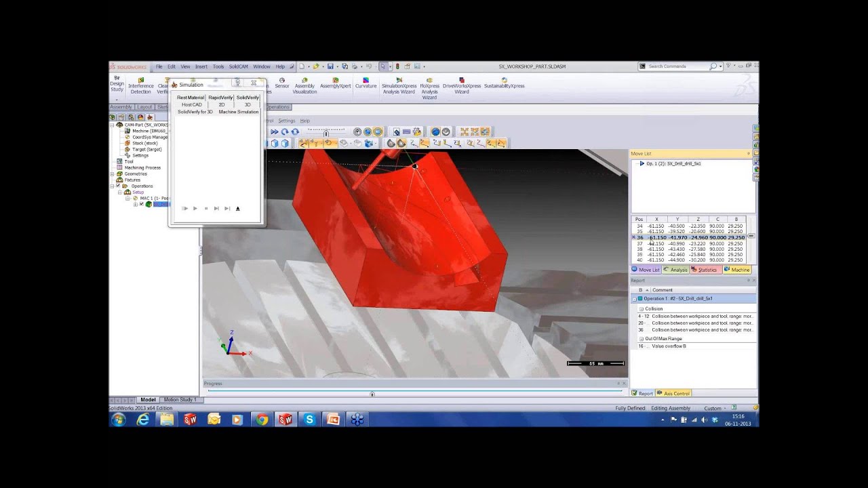Open Windows Explorer from the taskbar

point(167,420)
